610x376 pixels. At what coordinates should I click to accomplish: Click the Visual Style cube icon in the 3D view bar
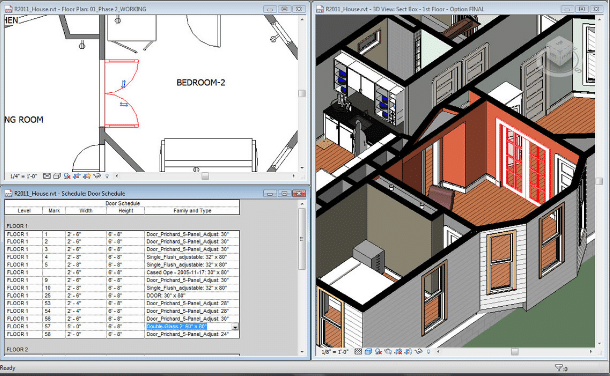click(x=368, y=352)
